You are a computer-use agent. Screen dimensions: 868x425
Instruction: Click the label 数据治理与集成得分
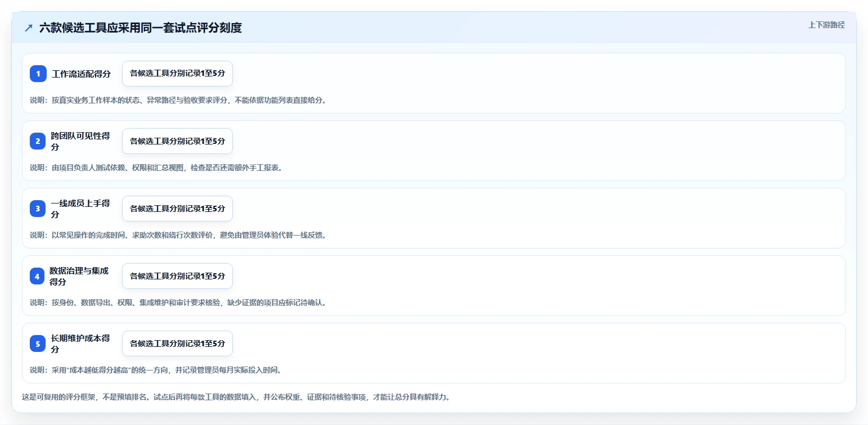click(x=80, y=276)
